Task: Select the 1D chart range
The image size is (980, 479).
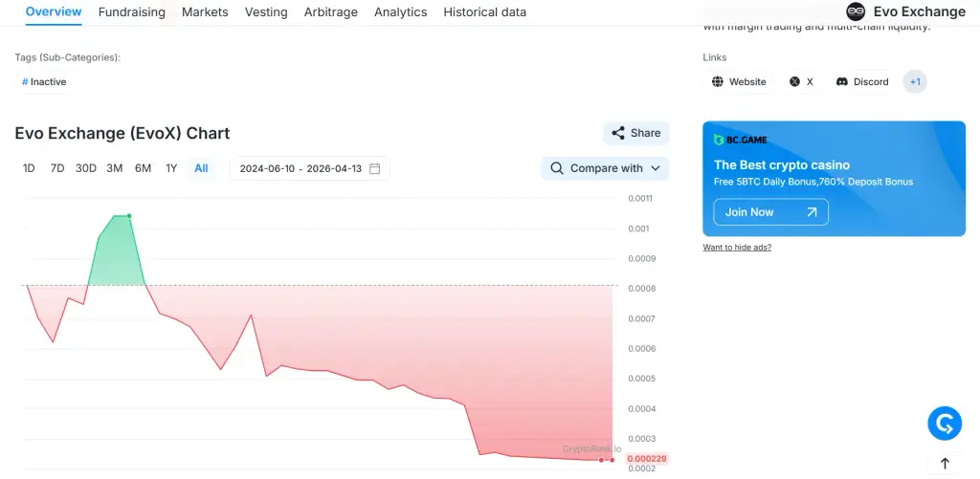Action: (x=29, y=168)
